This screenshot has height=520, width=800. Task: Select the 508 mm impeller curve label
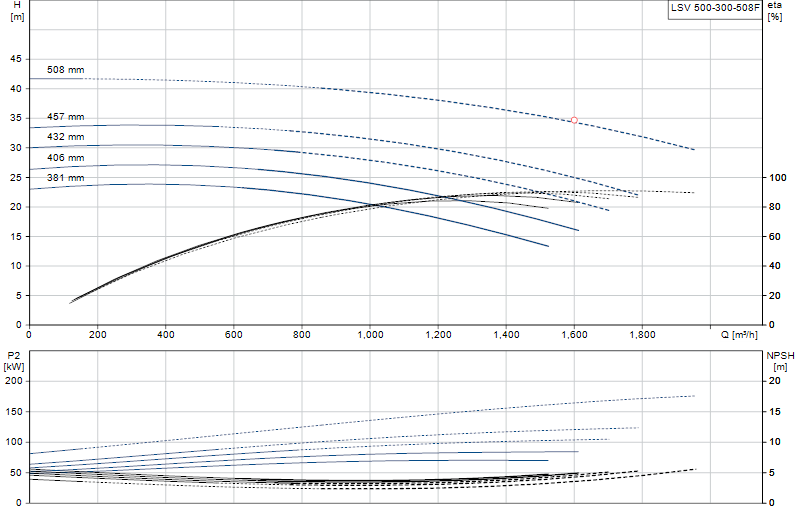click(x=65, y=70)
